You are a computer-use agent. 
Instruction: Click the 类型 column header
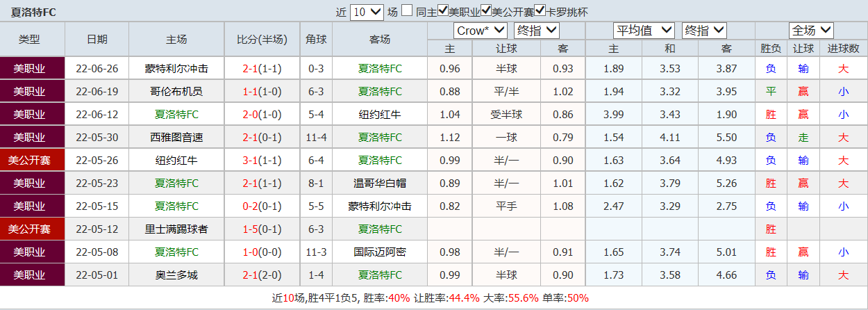pyautogui.click(x=29, y=40)
